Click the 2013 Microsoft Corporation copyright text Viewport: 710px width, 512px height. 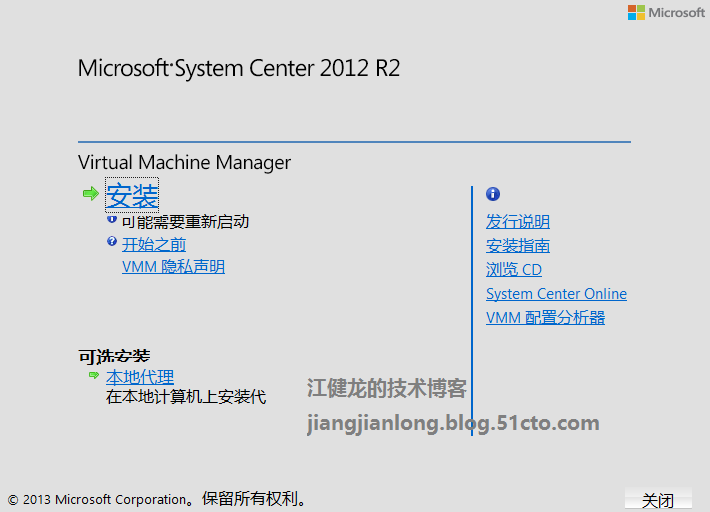tap(157, 499)
